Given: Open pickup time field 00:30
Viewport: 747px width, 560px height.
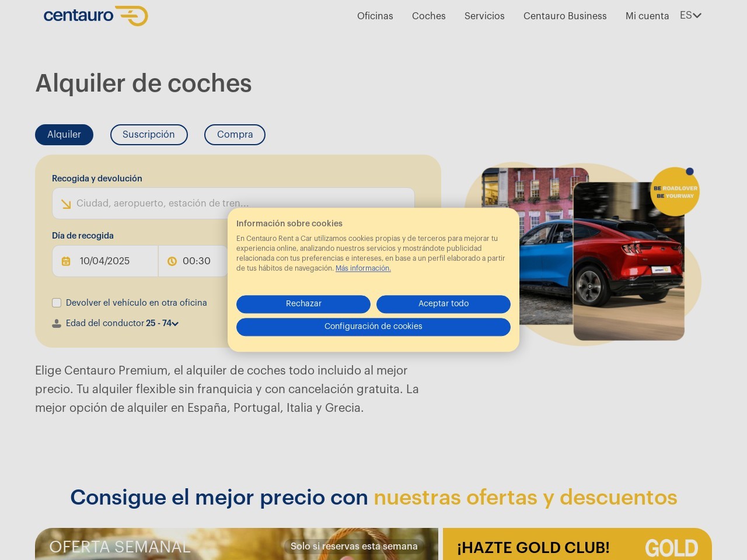Looking at the screenshot, I should tap(193, 261).
